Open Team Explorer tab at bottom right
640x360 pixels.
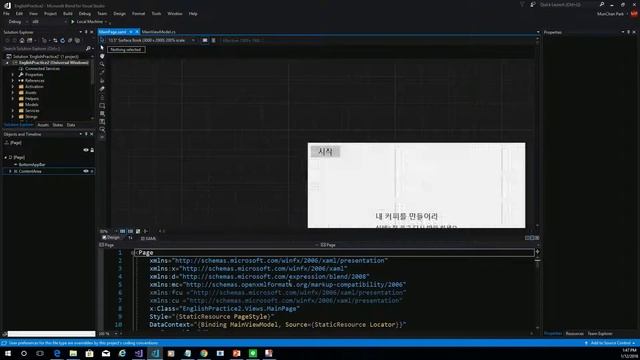[600, 333]
